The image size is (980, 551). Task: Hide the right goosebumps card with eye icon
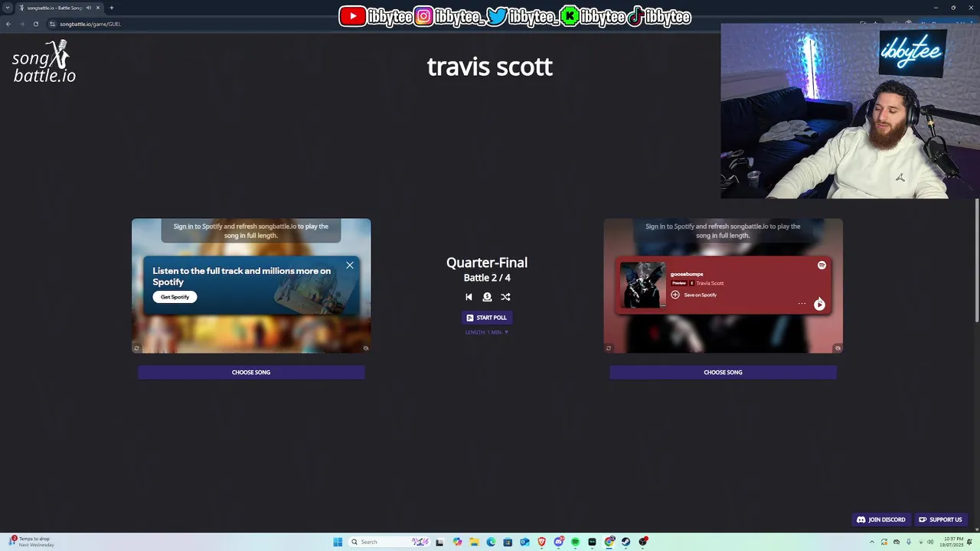point(838,348)
